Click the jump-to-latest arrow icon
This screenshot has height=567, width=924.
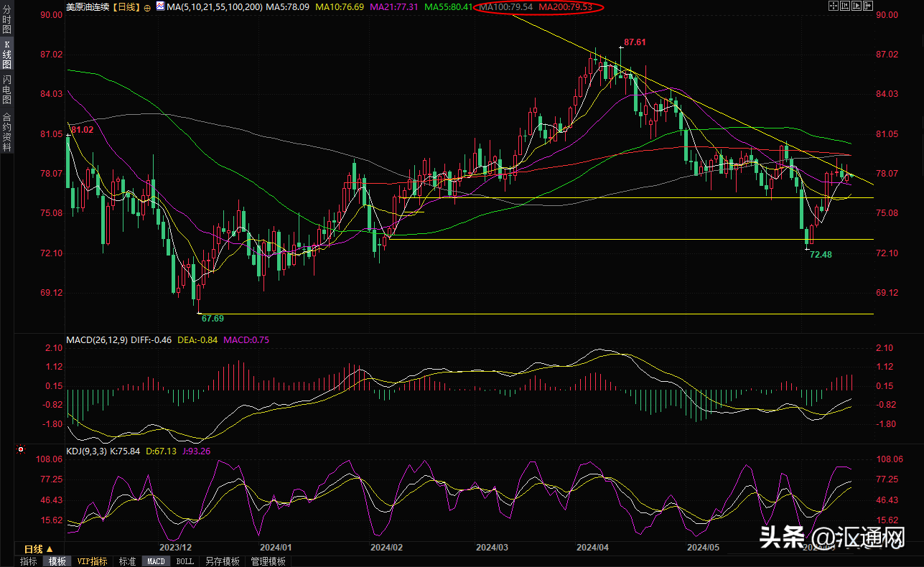point(868,6)
